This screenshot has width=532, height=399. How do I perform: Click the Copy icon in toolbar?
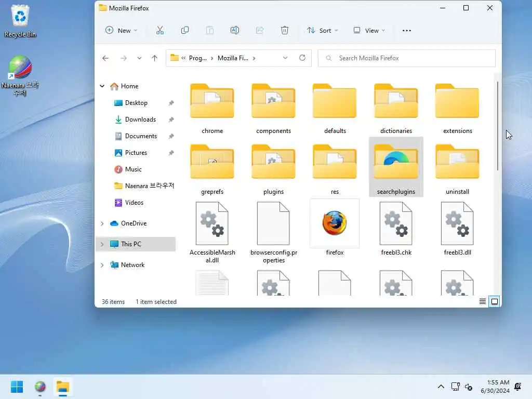click(185, 31)
